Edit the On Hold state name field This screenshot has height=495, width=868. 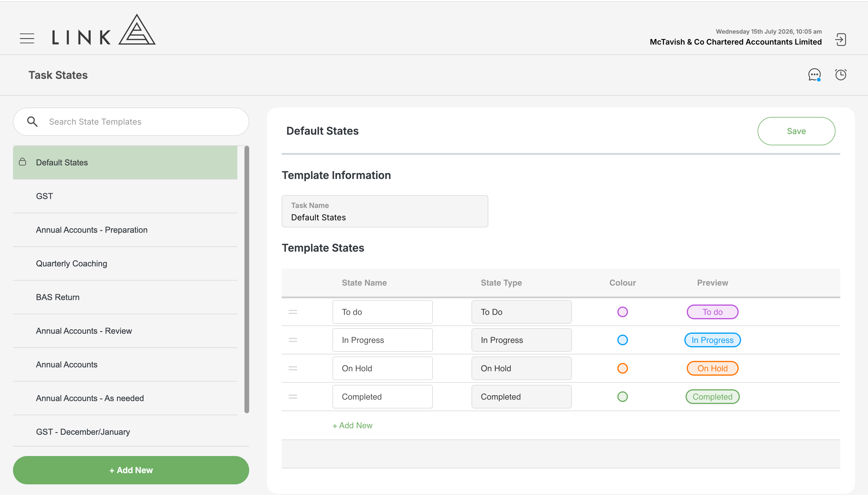382,368
